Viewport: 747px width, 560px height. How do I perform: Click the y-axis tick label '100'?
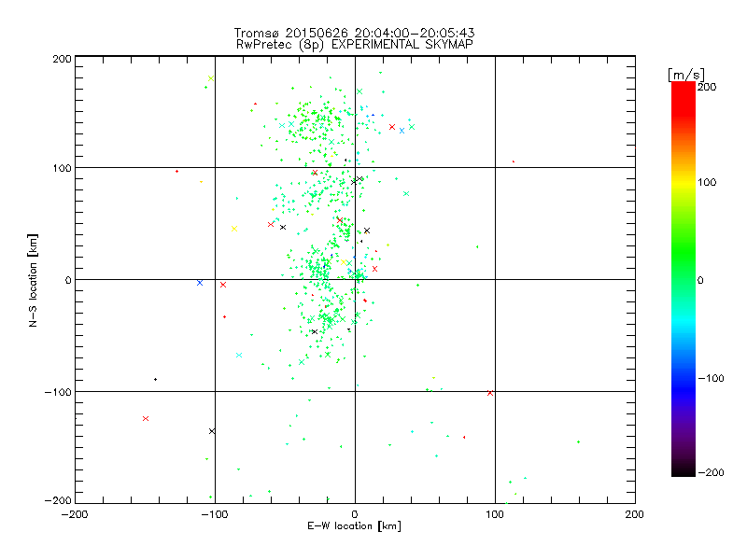coord(63,168)
